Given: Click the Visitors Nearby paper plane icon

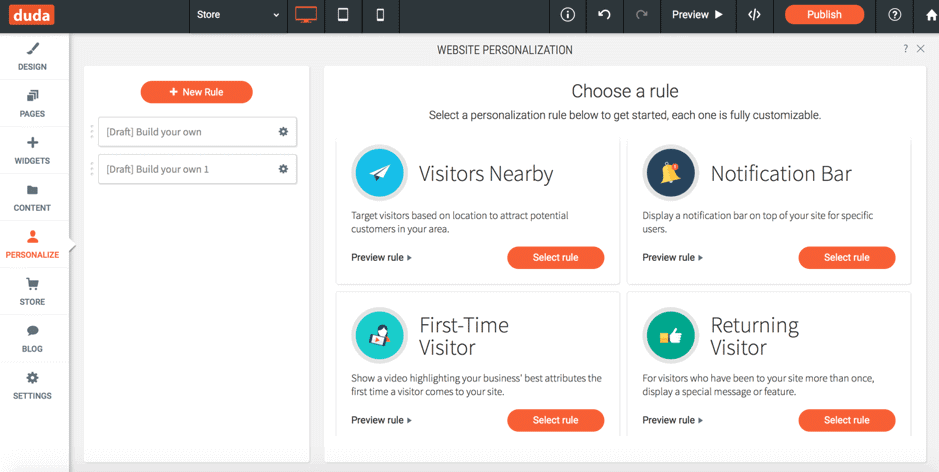Looking at the screenshot, I should pos(380,173).
